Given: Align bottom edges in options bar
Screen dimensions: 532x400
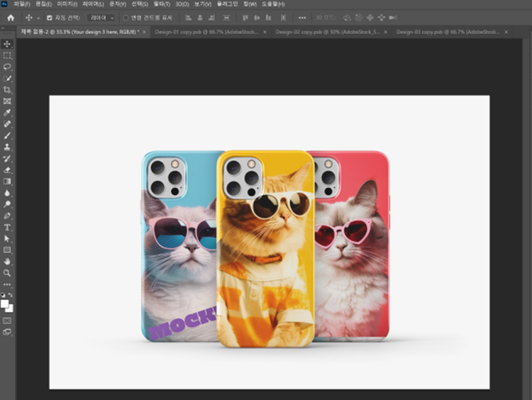Looking at the screenshot, I should pyautogui.click(x=268, y=18).
